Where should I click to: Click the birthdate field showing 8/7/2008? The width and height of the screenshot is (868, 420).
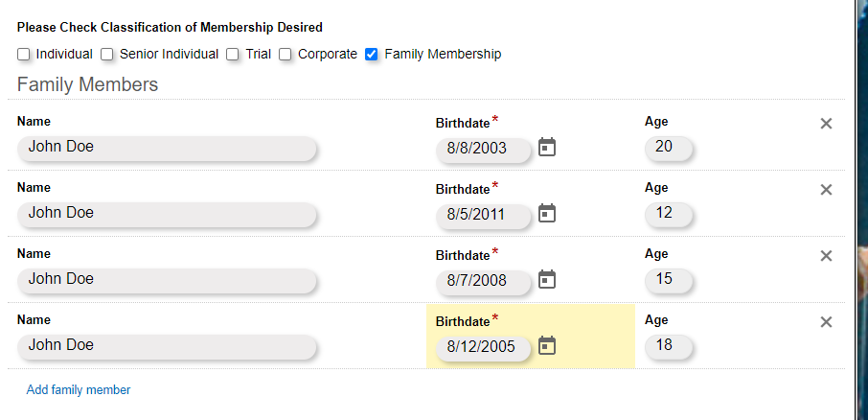pyautogui.click(x=484, y=281)
